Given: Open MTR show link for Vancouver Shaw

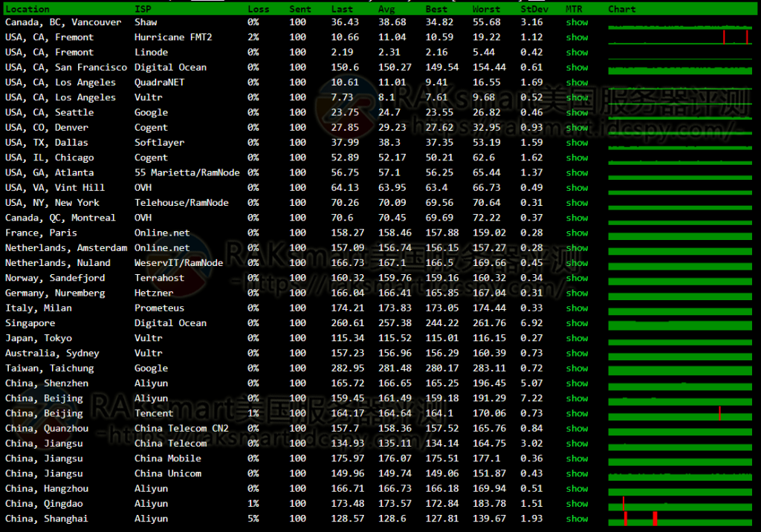Looking at the screenshot, I should pos(577,22).
